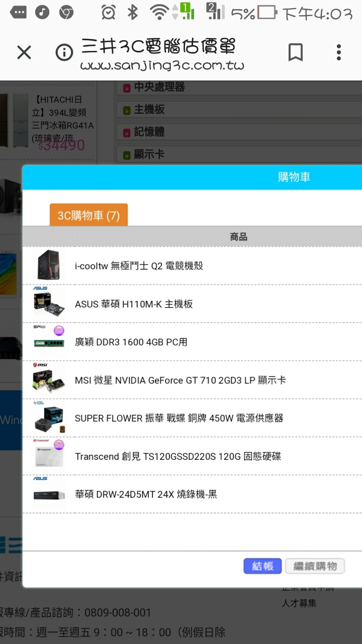Open the SUPER FLOWER power supply thumbnail
This screenshot has height=644, width=362.
click(49, 418)
